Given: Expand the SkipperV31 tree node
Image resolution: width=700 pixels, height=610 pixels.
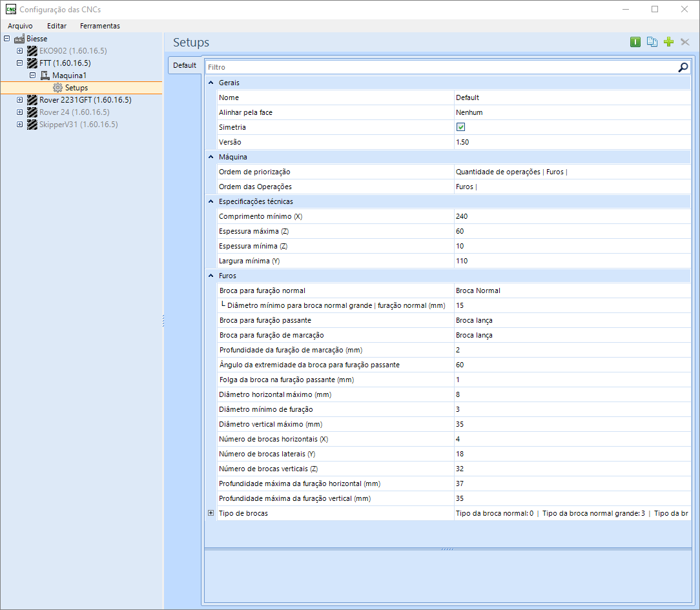Looking at the screenshot, I should click(19, 125).
